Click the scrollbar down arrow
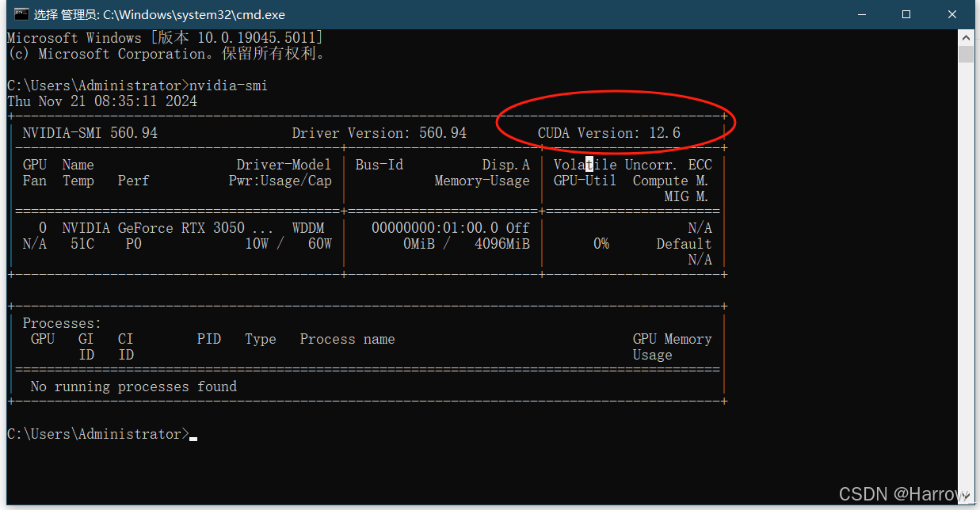This screenshot has width=980, height=510. click(966, 497)
